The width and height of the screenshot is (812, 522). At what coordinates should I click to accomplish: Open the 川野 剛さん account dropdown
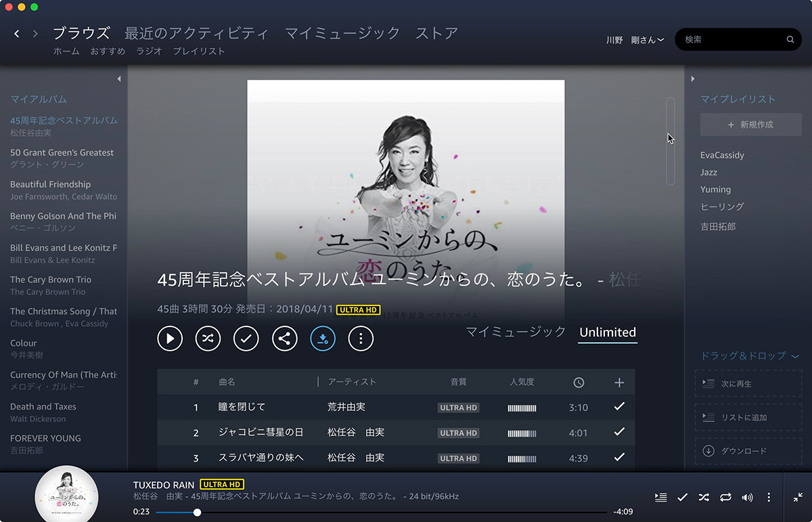635,40
